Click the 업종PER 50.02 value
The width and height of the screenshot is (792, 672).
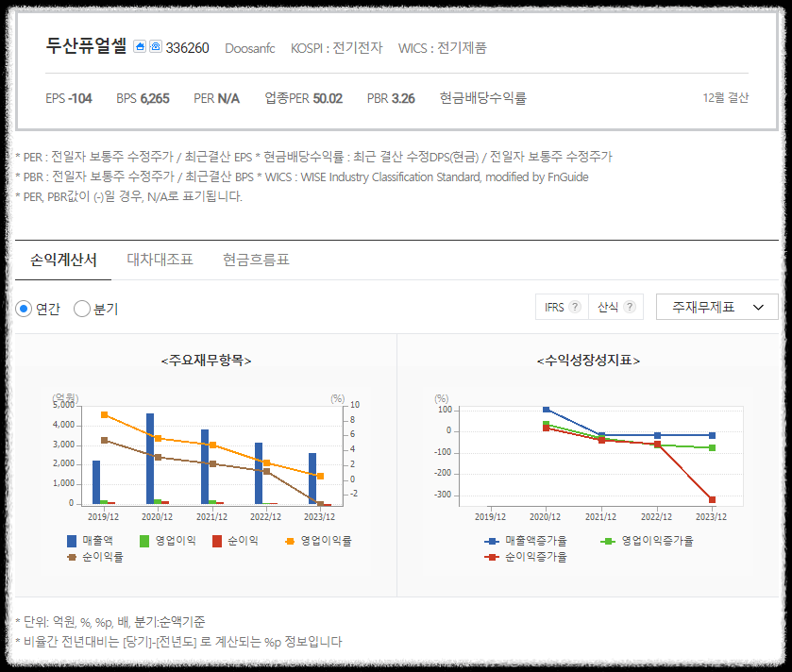tap(304, 98)
